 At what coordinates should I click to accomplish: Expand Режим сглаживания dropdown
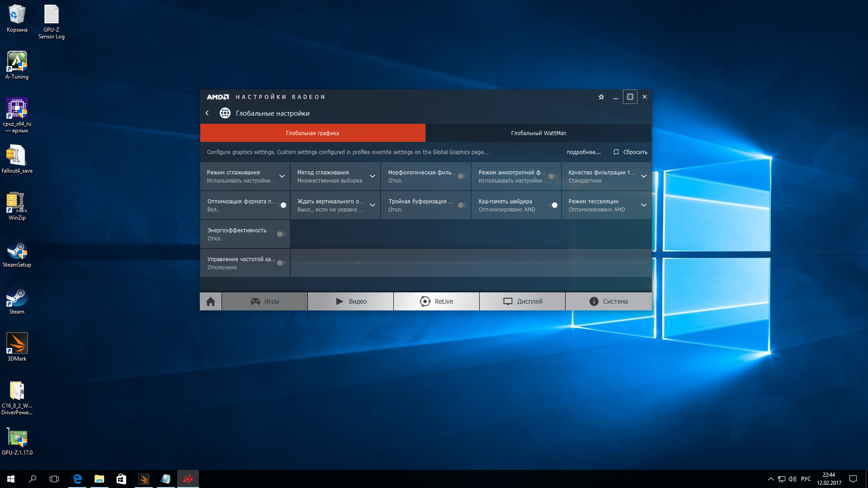click(x=282, y=176)
